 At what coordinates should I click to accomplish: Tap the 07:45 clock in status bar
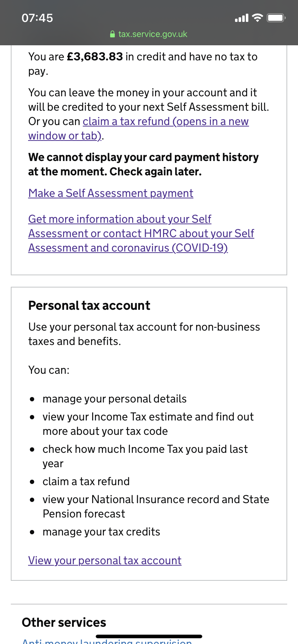(37, 18)
